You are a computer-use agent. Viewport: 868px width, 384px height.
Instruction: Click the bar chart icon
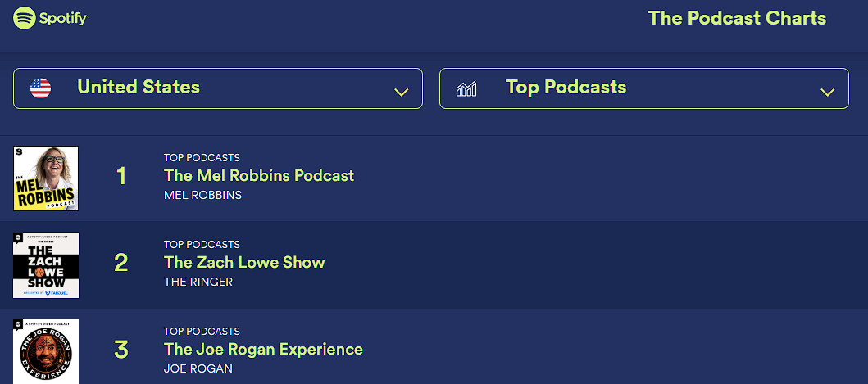466,88
